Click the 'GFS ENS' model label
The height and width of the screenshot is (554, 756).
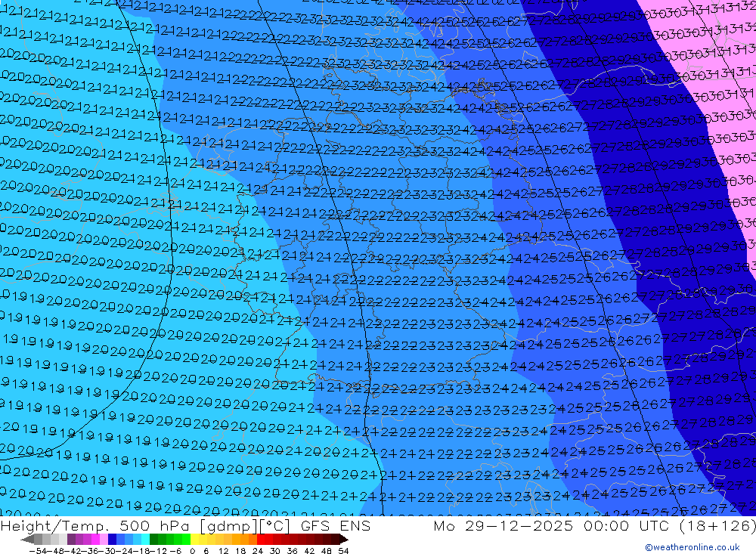click(336, 525)
